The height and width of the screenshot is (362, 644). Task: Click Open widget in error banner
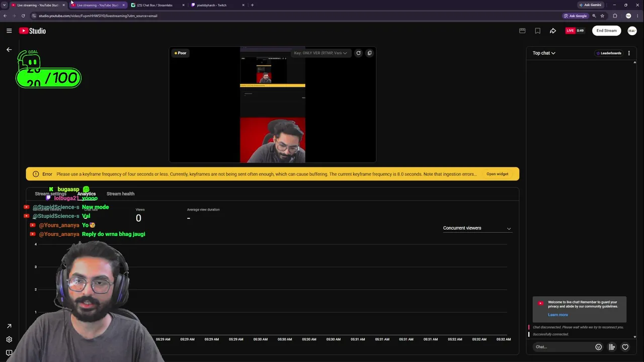coord(497,174)
